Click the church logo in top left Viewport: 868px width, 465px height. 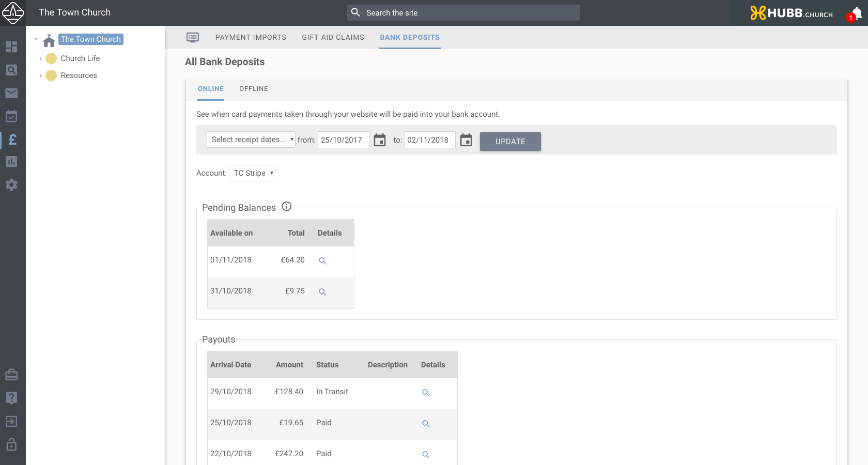pyautogui.click(x=13, y=12)
